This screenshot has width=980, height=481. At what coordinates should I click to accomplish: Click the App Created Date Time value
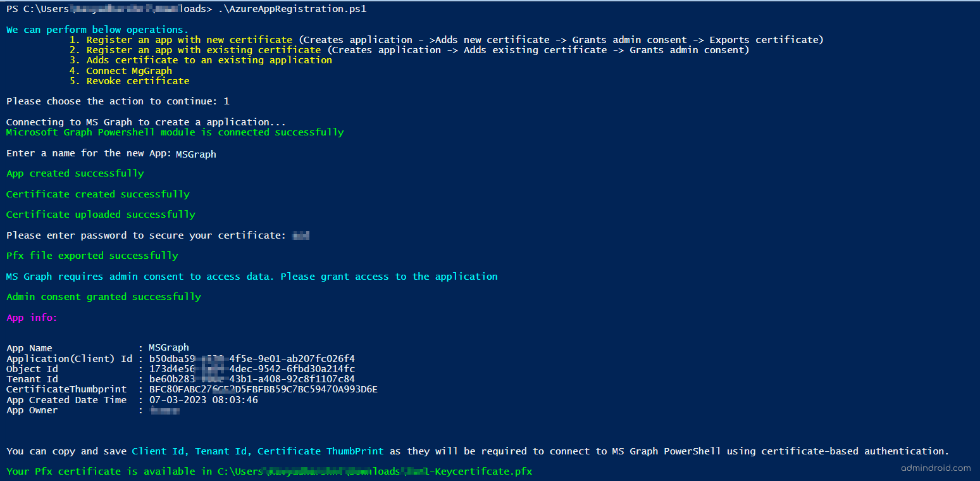[x=203, y=400]
